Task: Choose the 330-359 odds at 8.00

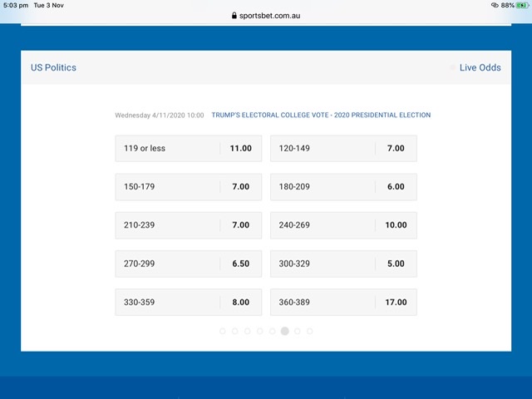Action: (x=188, y=303)
